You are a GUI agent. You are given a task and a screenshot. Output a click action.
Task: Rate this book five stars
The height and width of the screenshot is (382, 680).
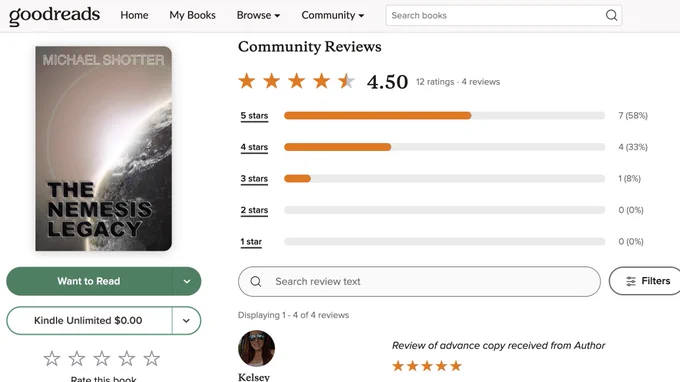[x=152, y=359]
